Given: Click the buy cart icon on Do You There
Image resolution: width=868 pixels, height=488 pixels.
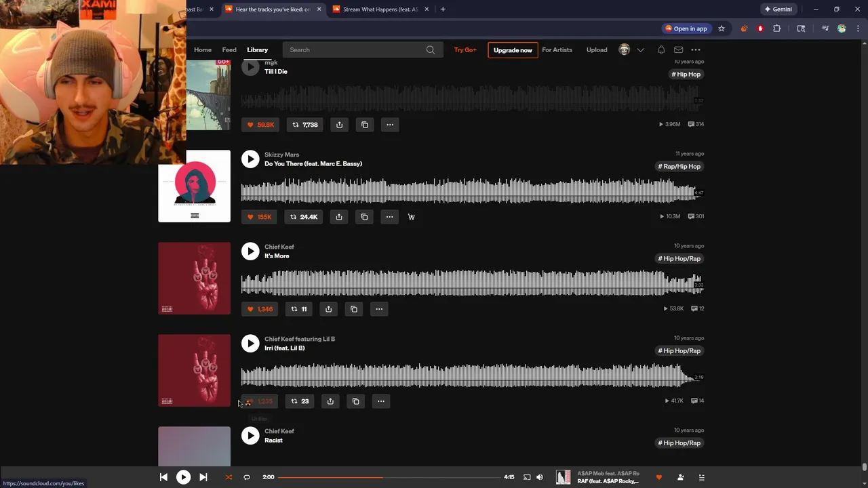Looking at the screenshot, I should pyautogui.click(x=411, y=217).
